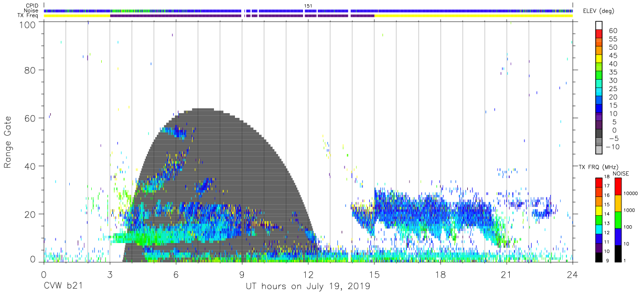This screenshot has height=297, width=644.
Task: Click the 'CPID' row label
Action: point(33,6)
